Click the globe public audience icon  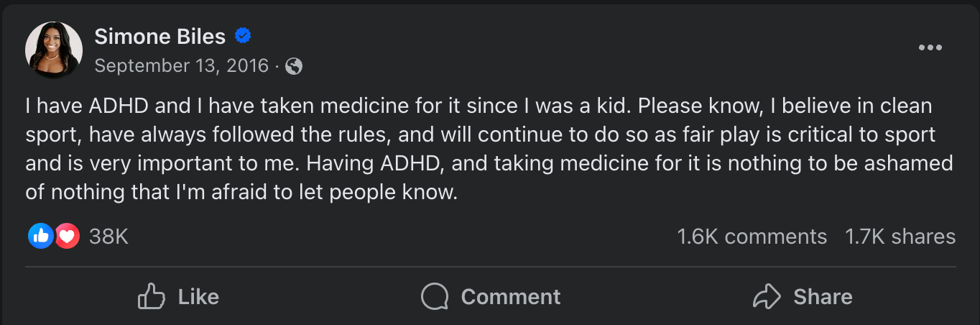(x=293, y=66)
